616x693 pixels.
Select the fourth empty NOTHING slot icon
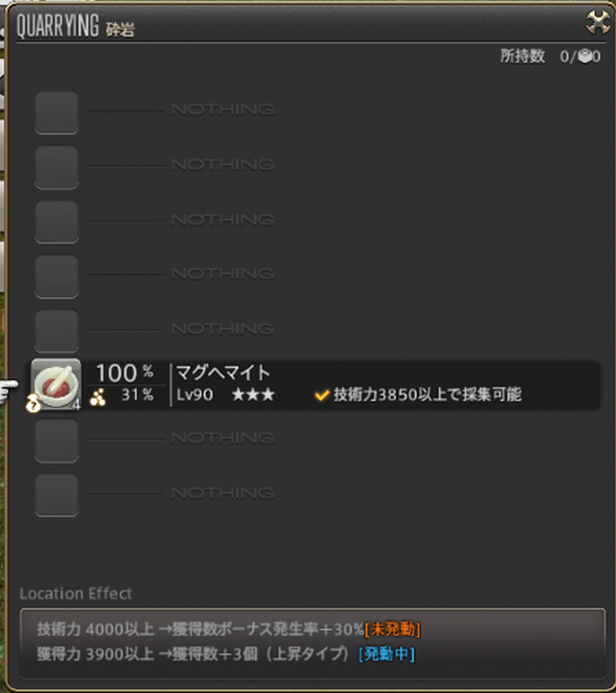57,277
